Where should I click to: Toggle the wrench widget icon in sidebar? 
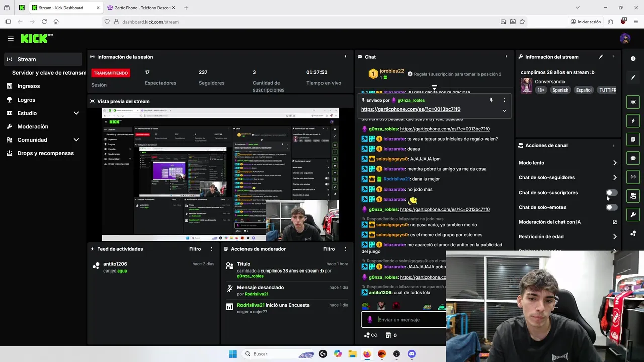pyautogui.click(x=633, y=215)
